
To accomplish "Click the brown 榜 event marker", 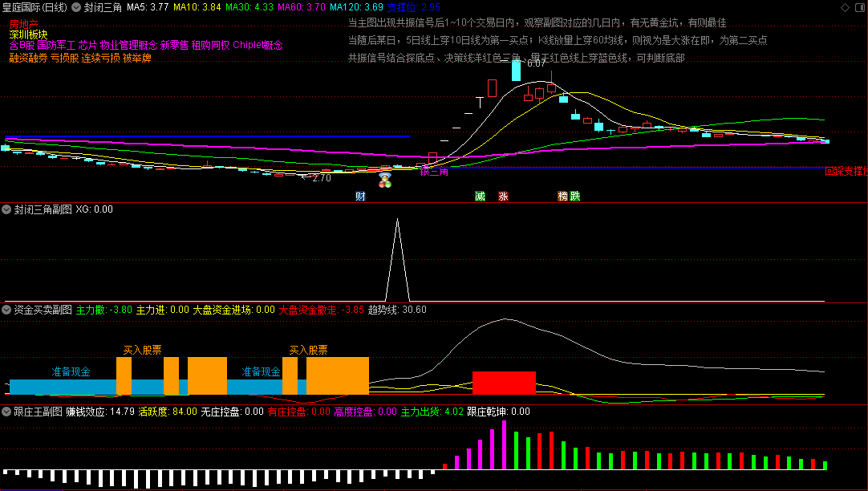I will coord(563,197).
